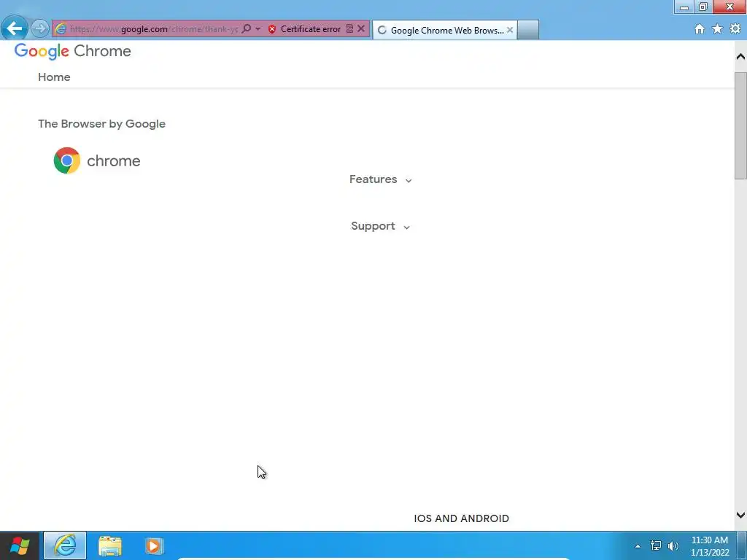Go back with the browser Back arrow
747x560 pixels.
click(15, 28)
